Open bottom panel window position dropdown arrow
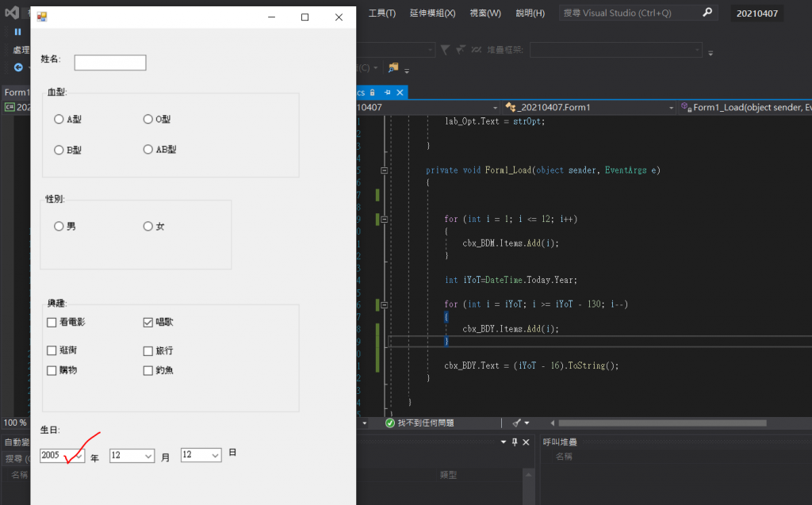The image size is (812, 505). click(x=504, y=442)
